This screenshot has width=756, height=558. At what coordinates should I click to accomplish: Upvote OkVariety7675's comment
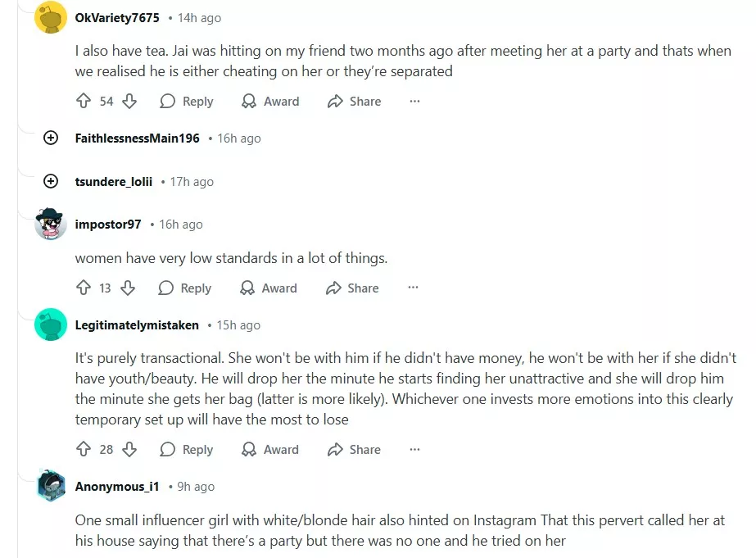coord(83,102)
